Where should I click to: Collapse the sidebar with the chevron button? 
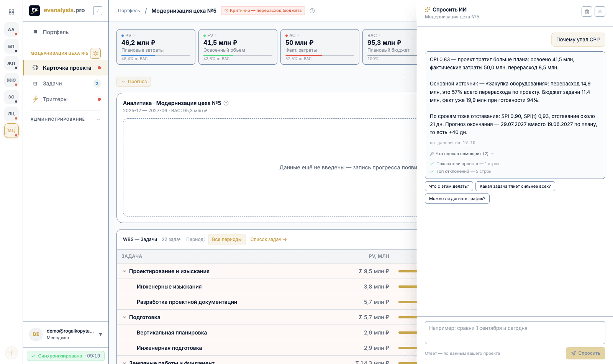[x=98, y=11]
